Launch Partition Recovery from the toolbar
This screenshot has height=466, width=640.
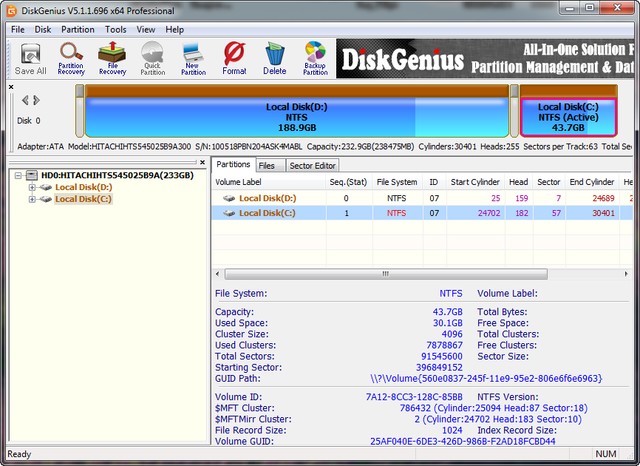click(x=71, y=58)
